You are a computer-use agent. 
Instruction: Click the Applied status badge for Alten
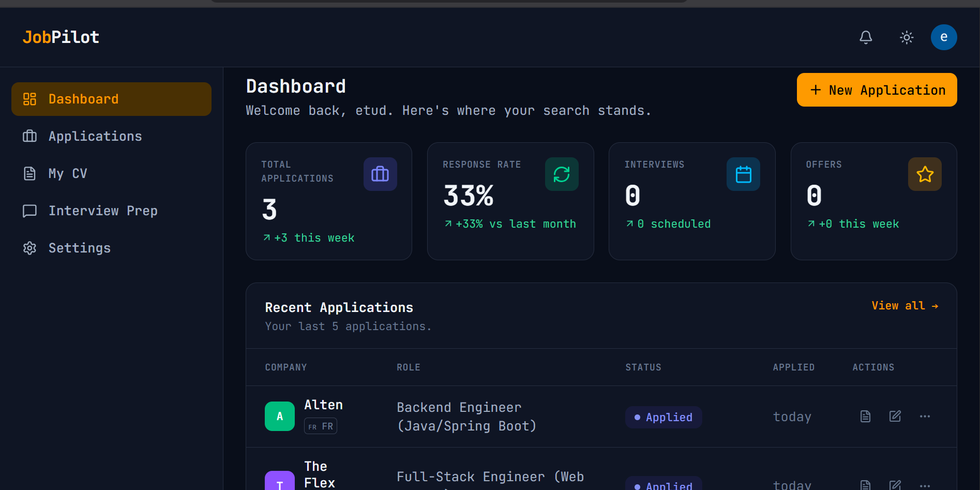664,417
